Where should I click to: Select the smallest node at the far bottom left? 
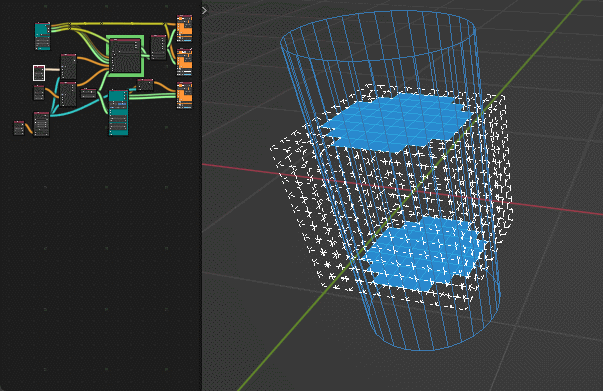coord(19,128)
